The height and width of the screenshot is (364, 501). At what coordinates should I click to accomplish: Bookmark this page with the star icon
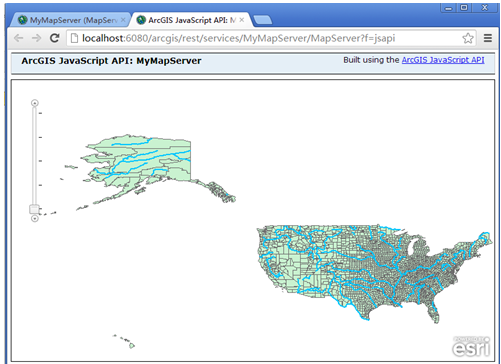point(468,38)
